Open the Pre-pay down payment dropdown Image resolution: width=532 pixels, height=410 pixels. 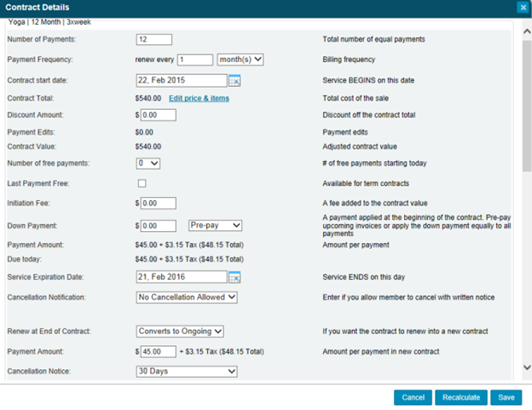point(215,225)
